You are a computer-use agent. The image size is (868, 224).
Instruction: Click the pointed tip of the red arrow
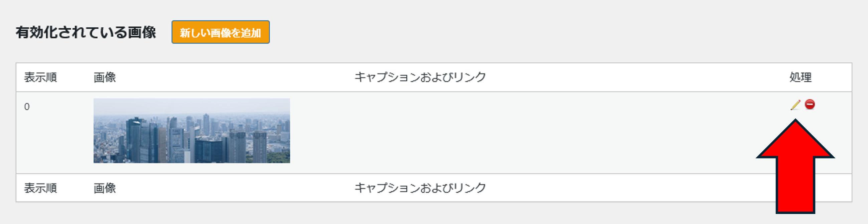[795, 121]
